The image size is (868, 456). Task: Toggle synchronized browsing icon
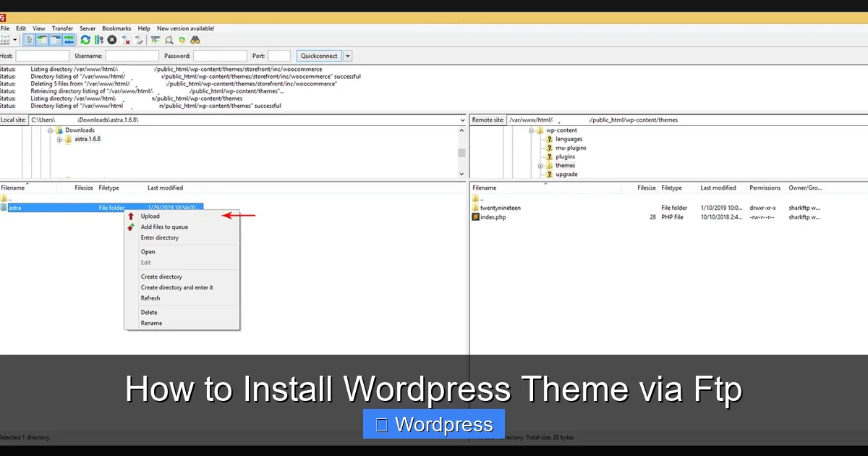[x=182, y=40]
